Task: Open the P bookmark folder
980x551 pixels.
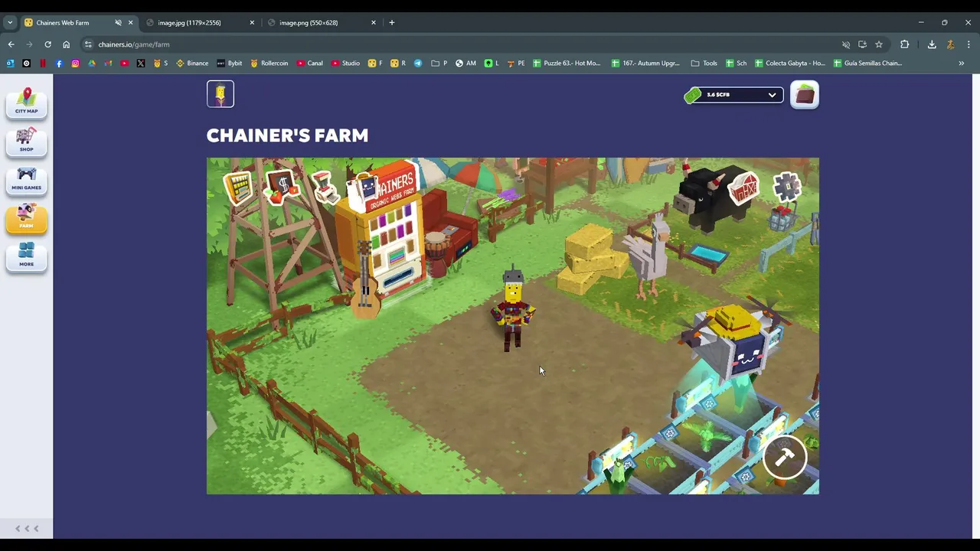Action: pyautogui.click(x=439, y=63)
